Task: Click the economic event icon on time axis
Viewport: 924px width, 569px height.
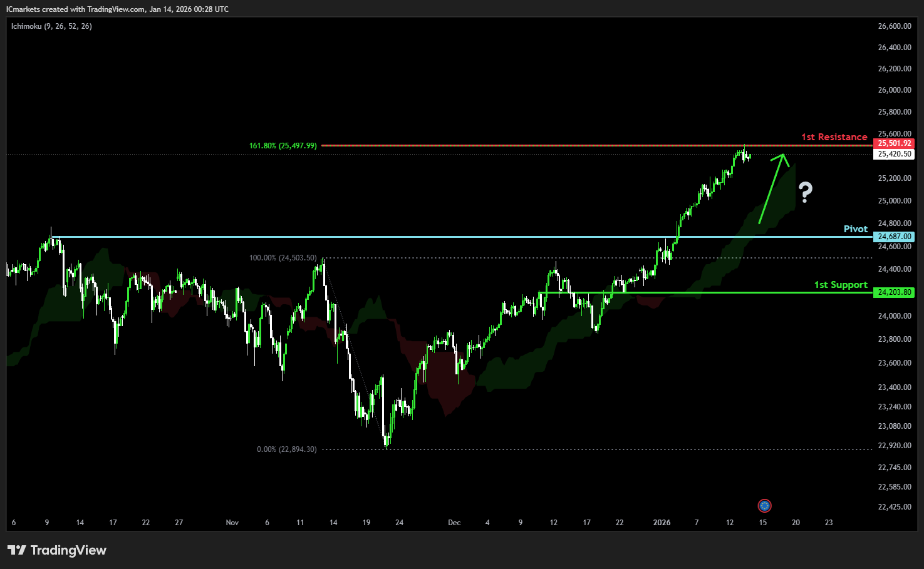Action: click(x=764, y=506)
